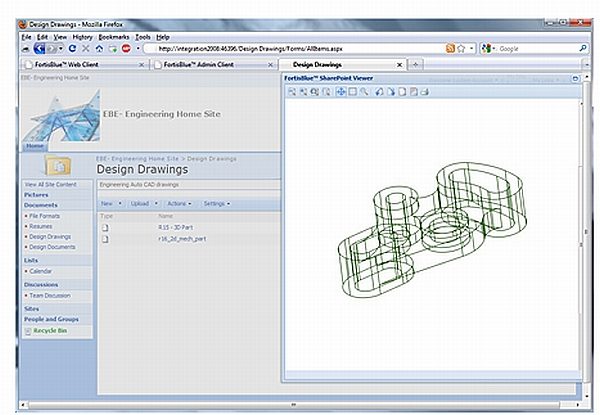
Task: Open the Bookmarks menu
Action: pyautogui.click(x=114, y=37)
